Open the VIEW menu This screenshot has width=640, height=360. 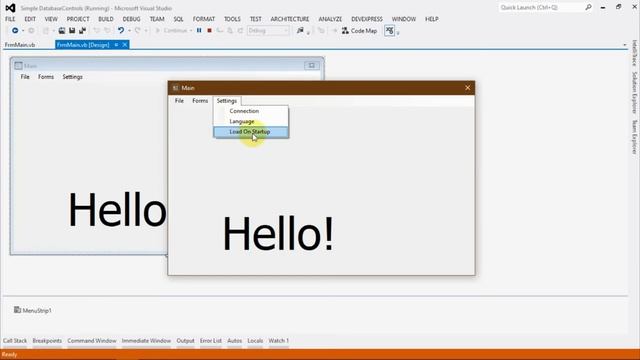(51, 19)
